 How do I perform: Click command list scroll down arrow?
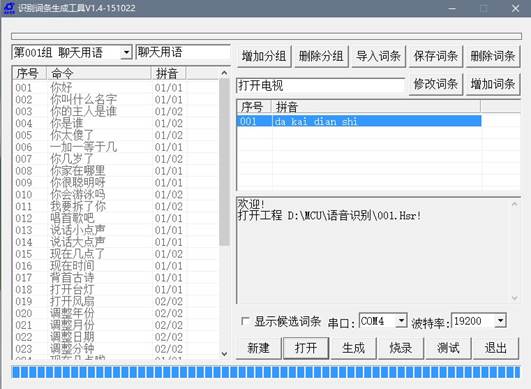(x=224, y=354)
